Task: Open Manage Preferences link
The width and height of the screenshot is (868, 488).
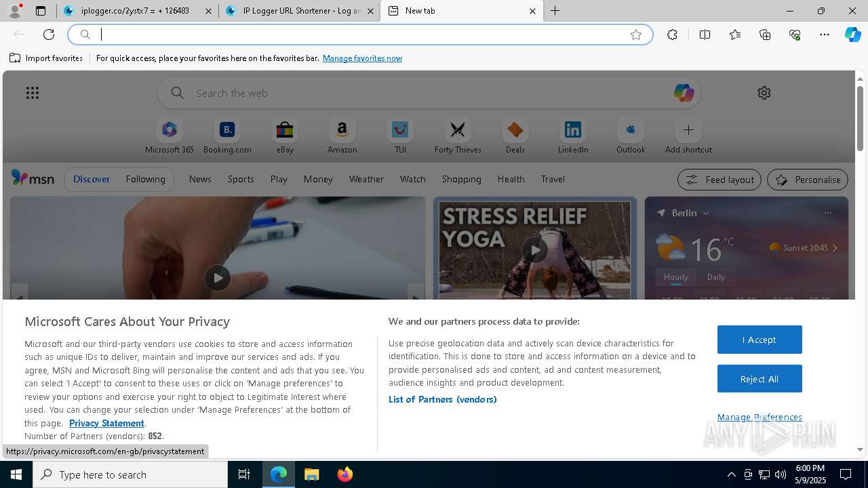Action: (759, 417)
